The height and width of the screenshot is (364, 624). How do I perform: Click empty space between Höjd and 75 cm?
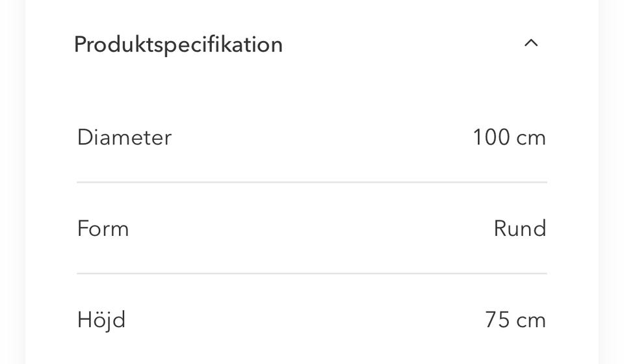(305, 320)
